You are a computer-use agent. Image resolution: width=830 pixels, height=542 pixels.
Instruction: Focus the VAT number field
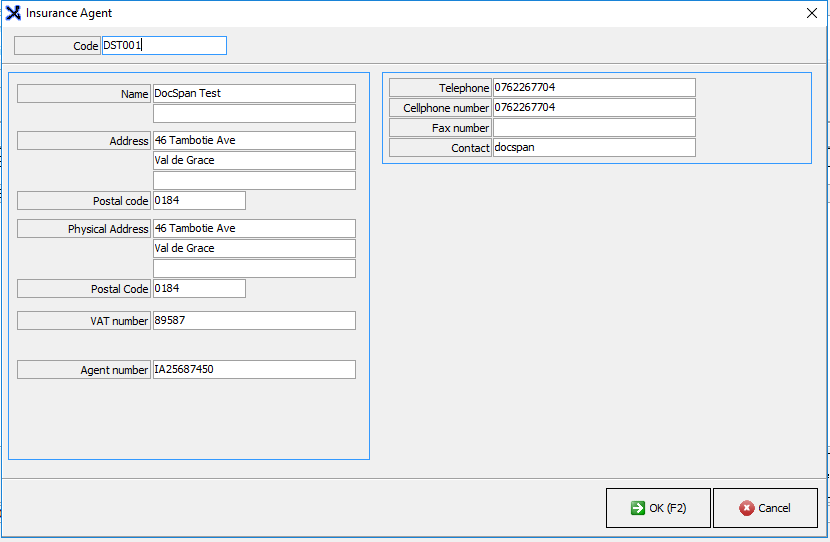pyautogui.click(x=254, y=321)
